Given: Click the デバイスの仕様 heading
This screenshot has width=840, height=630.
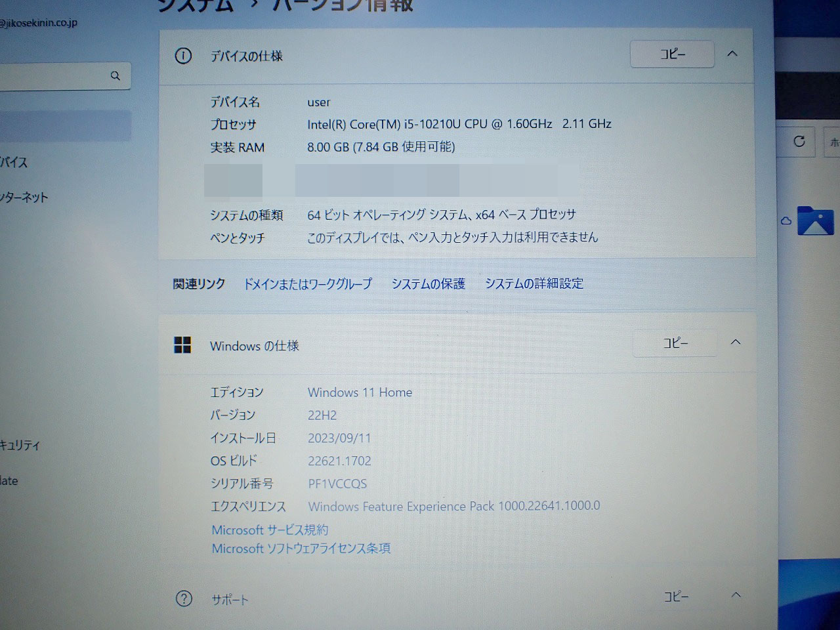Looking at the screenshot, I should pyautogui.click(x=246, y=56).
